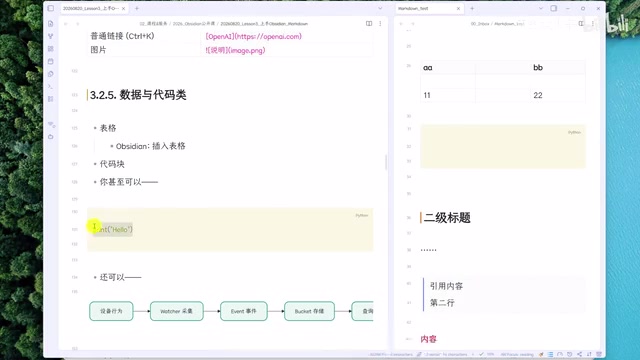Close the 20260820_Lesson3 tab

[x=123, y=8]
